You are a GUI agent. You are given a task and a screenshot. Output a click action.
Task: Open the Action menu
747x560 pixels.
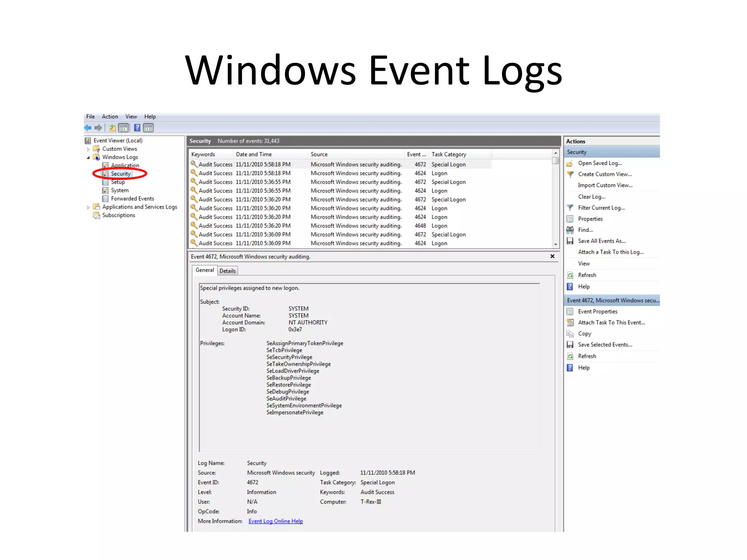pos(110,117)
